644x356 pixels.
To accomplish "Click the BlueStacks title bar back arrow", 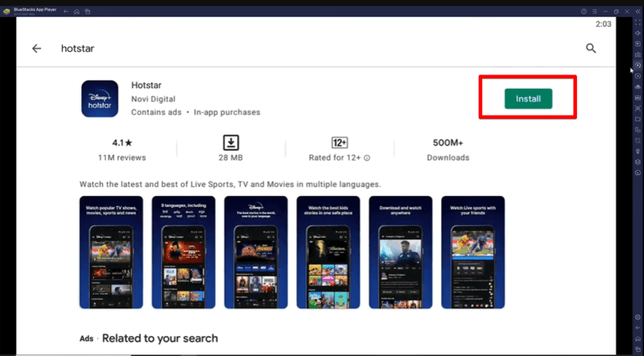I will pyautogui.click(x=65, y=12).
